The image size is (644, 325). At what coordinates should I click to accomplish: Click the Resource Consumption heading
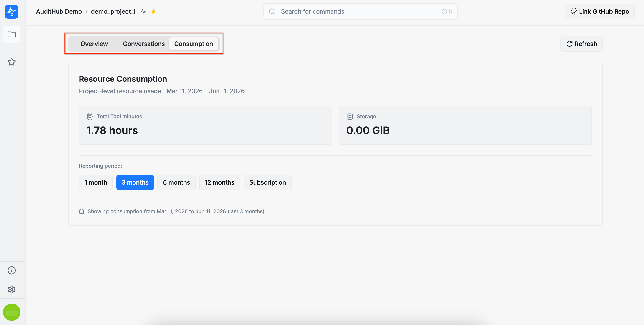123,79
